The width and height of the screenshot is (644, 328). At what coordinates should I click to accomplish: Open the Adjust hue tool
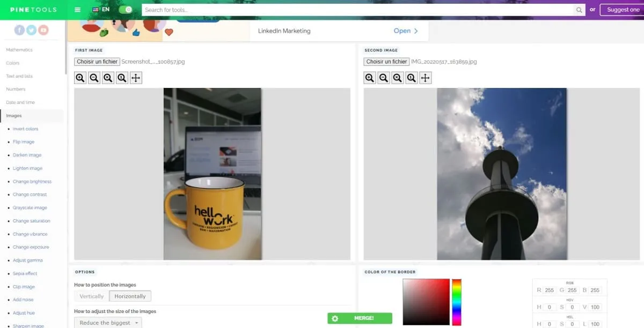pos(24,313)
